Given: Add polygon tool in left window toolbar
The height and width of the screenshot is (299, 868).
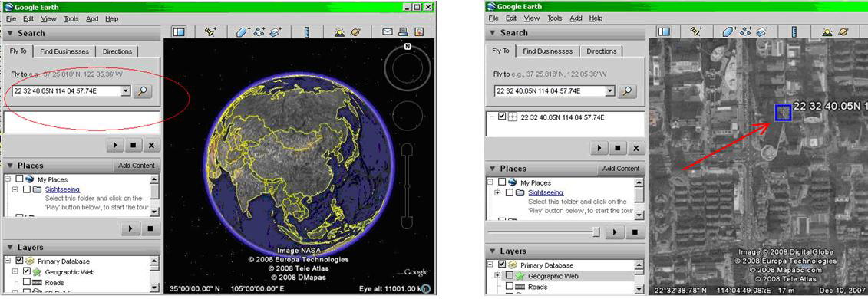Looking at the screenshot, I should [x=243, y=32].
